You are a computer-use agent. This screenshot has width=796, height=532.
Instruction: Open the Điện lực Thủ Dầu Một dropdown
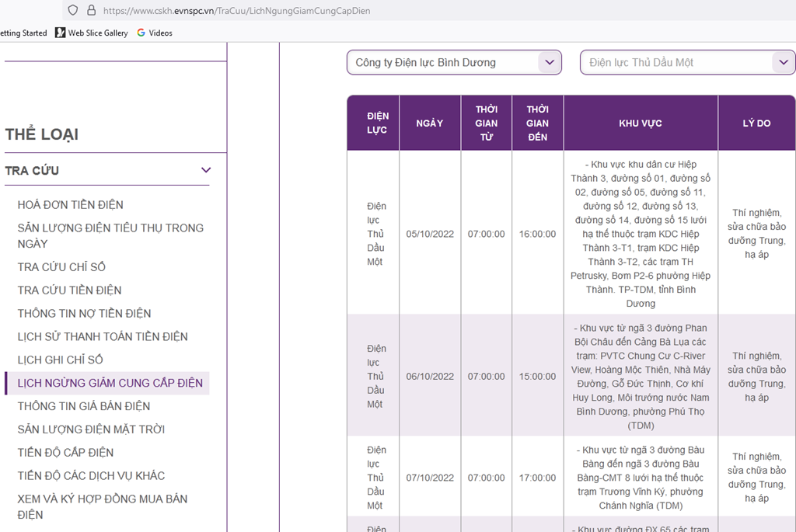click(x=687, y=62)
